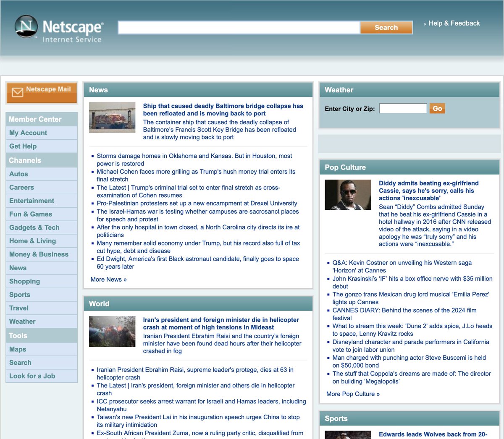Open Israel-Hamas war campuses sacrosanct story
The height and width of the screenshot is (439, 504).
coord(198,215)
